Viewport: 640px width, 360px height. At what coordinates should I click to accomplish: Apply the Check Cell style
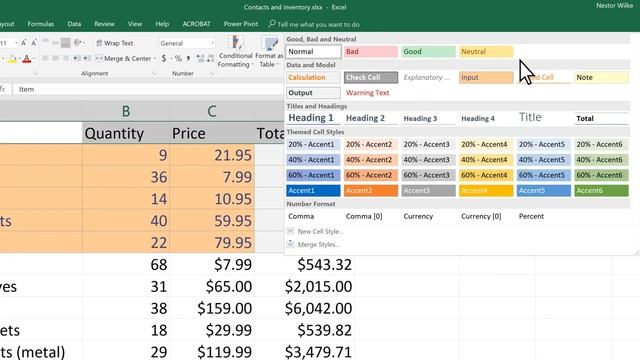[x=371, y=77]
